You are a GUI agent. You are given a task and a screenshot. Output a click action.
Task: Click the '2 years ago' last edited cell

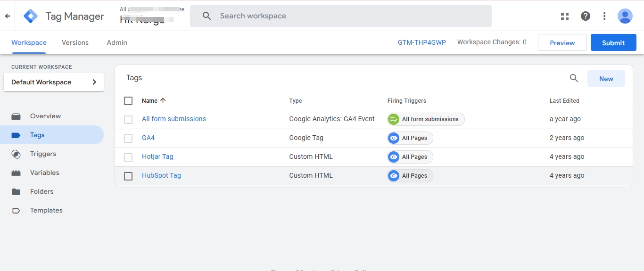(567, 138)
